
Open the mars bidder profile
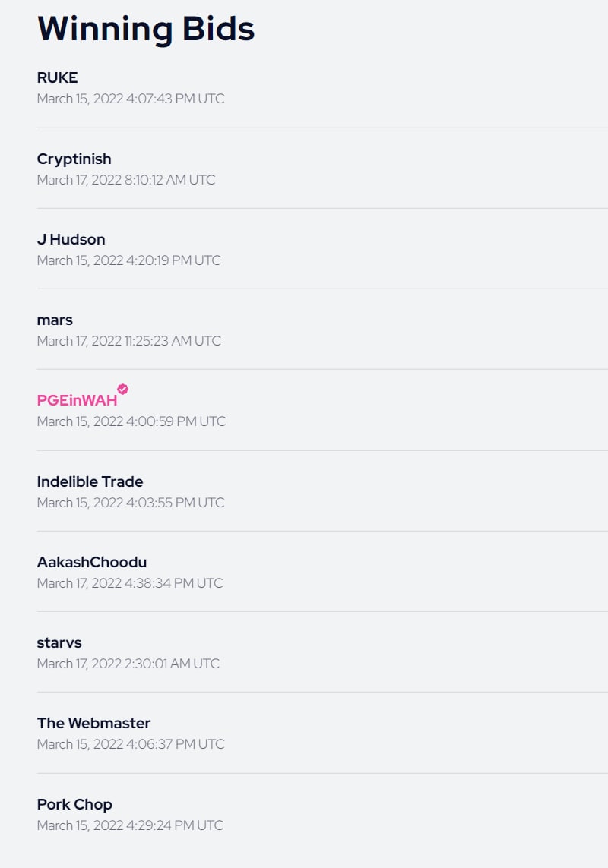tap(55, 320)
